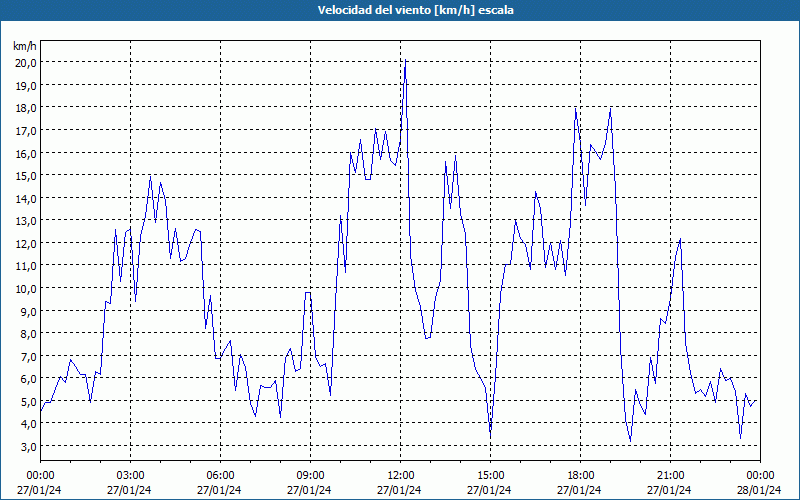Click the 20,0 y-axis value

tap(27, 63)
